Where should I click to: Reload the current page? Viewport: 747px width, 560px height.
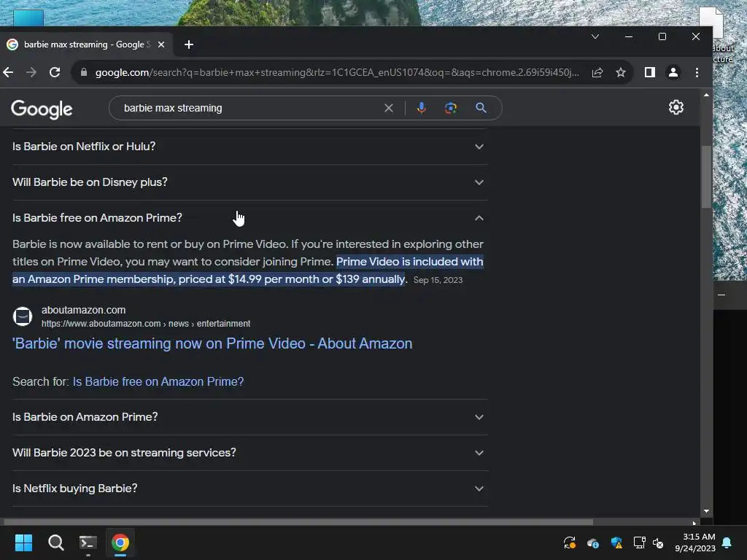click(55, 72)
